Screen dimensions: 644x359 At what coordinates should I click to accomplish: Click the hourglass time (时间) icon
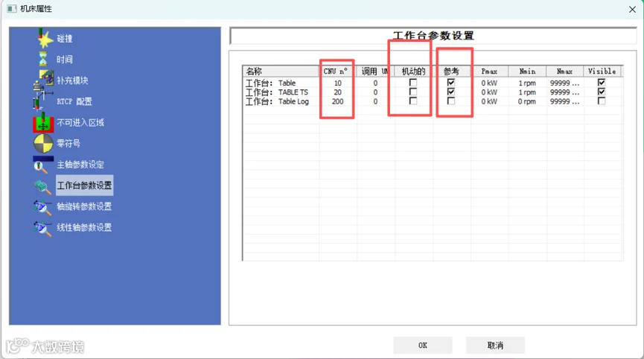43,59
